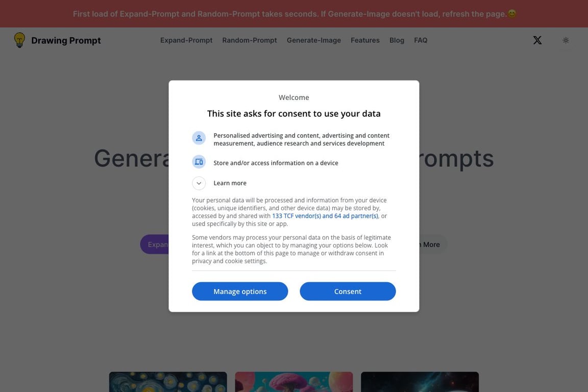
Task: Open the Random-Prompt nav item
Action: tap(250, 40)
